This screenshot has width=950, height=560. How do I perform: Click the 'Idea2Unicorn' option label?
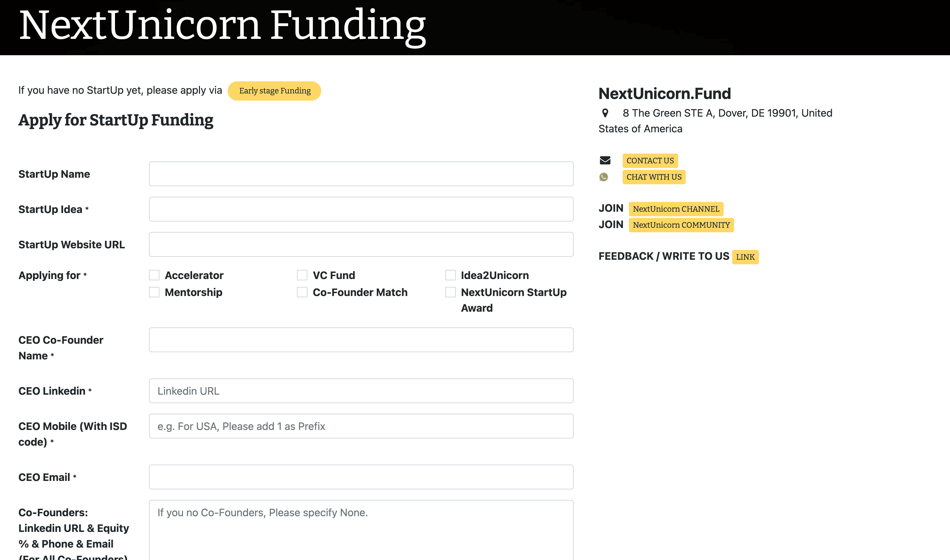tap(495, 275)
